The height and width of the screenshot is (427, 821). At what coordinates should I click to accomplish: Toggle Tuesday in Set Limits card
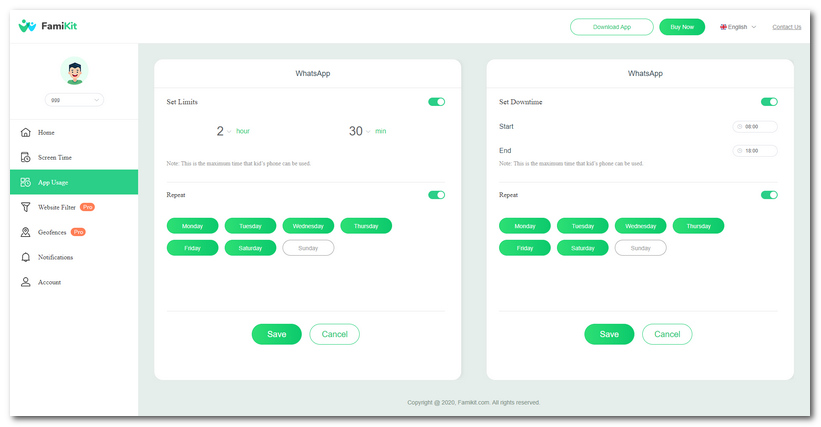coord(250,226)
